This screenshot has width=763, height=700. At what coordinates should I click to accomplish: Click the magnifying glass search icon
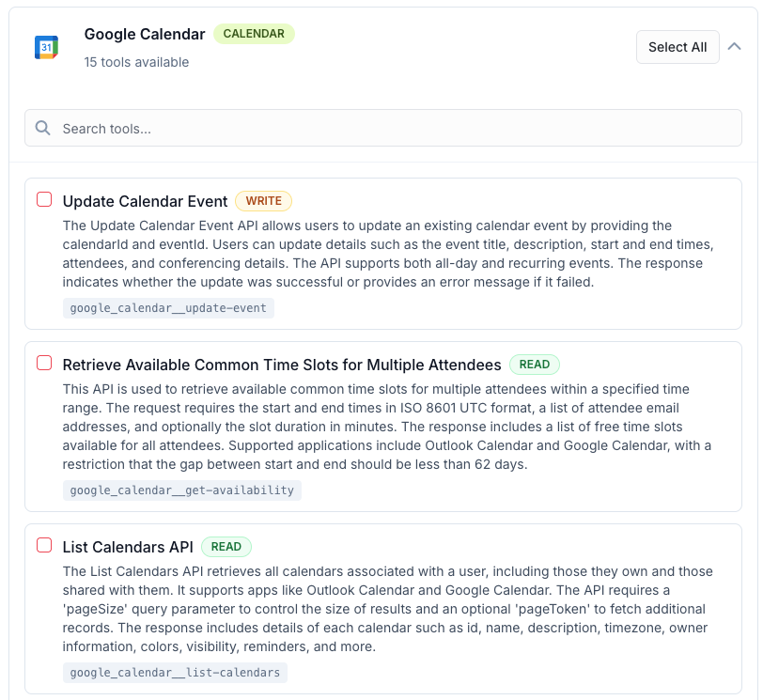coord(43,128)
